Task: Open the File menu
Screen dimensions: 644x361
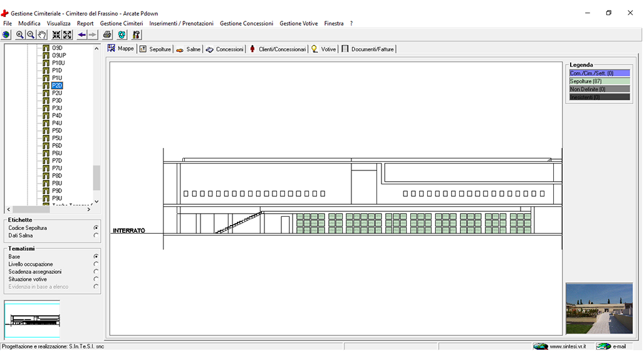Action: coord(8,23)
